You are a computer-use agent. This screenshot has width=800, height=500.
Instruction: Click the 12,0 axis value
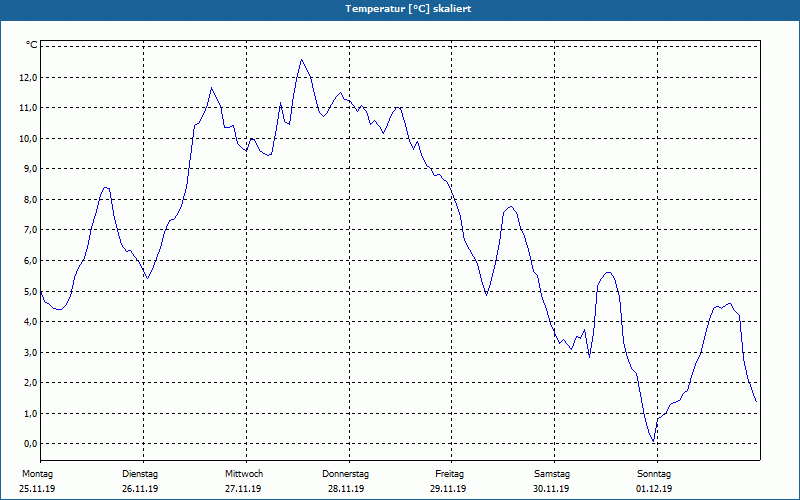coord(28,78)
